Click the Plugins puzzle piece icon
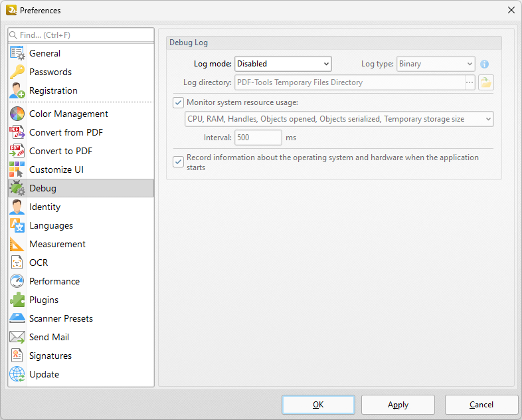 pos(17,300)
